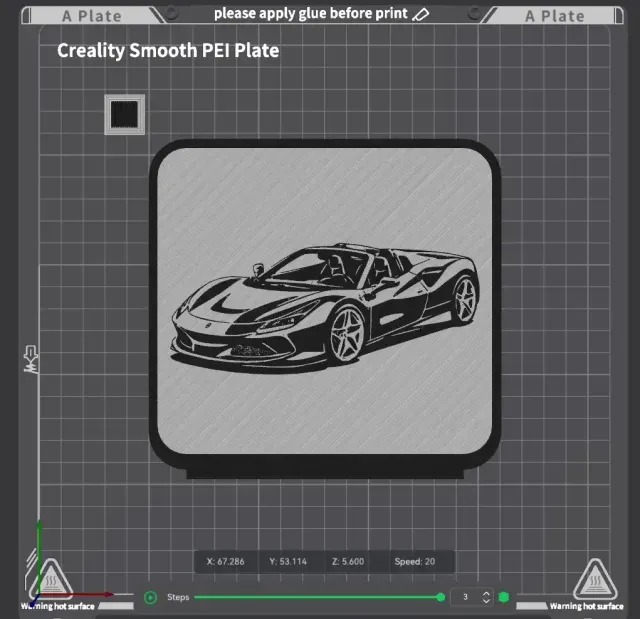The height and width of the screenshot is (619, 640).
Task: Click right 'A Plate' label at top
Action: coord(555,16)
